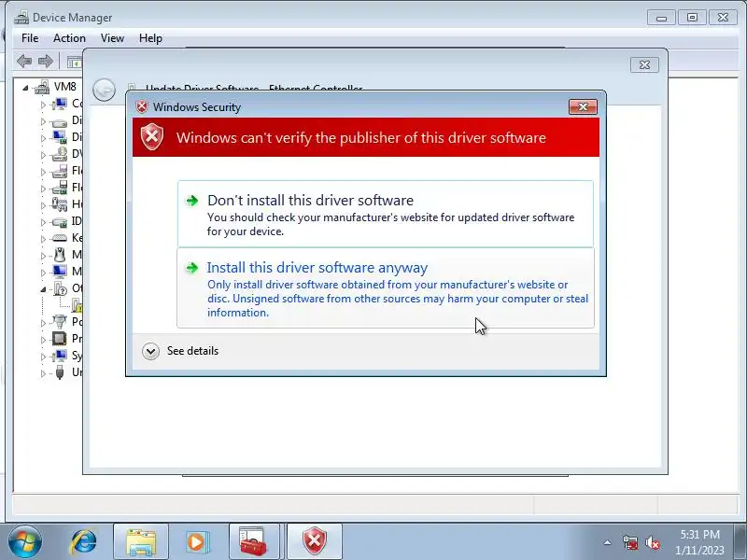Select the Monitors icon
This screenshot has width=747, height=560.
(x=60, y=272)
